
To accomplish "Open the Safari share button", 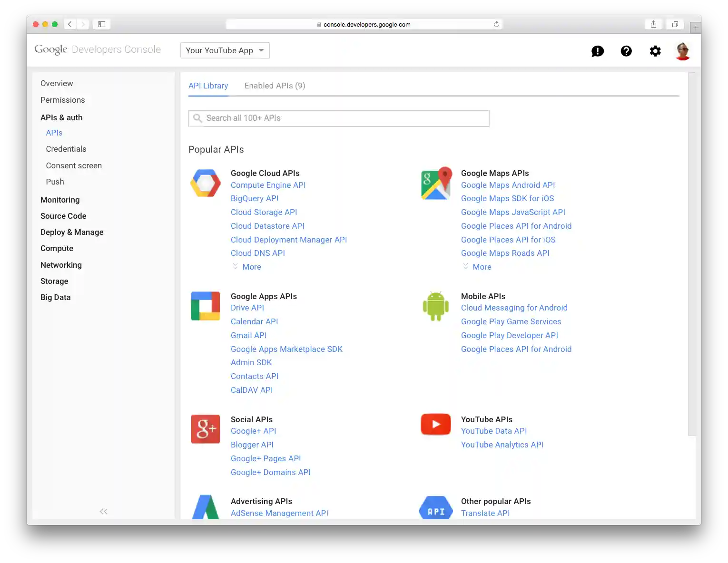I will pos(654,24).
